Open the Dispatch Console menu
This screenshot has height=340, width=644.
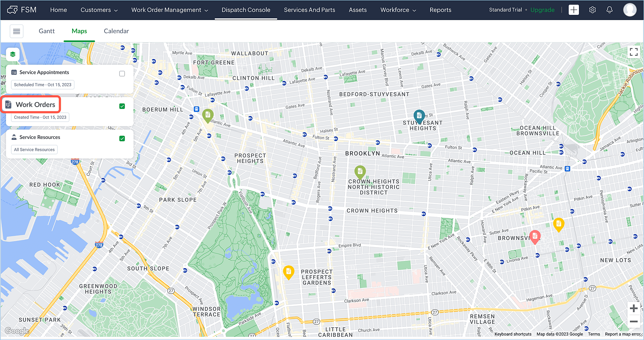tap(246, 10)
